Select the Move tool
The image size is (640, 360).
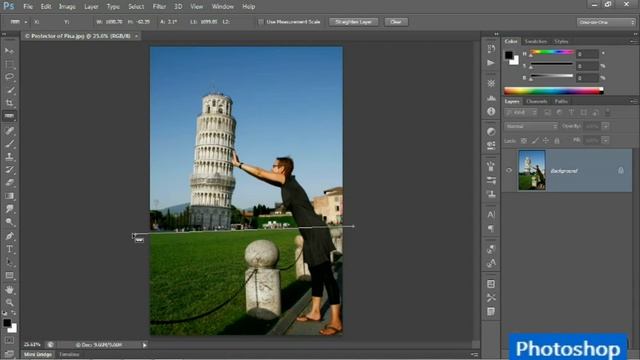9,51
